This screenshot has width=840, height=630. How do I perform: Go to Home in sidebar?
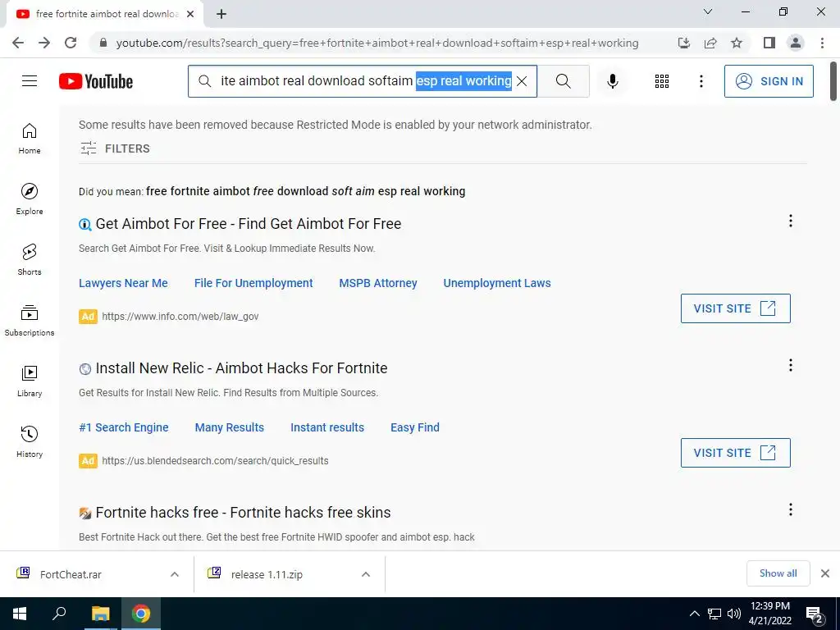[x=30, y=139]
